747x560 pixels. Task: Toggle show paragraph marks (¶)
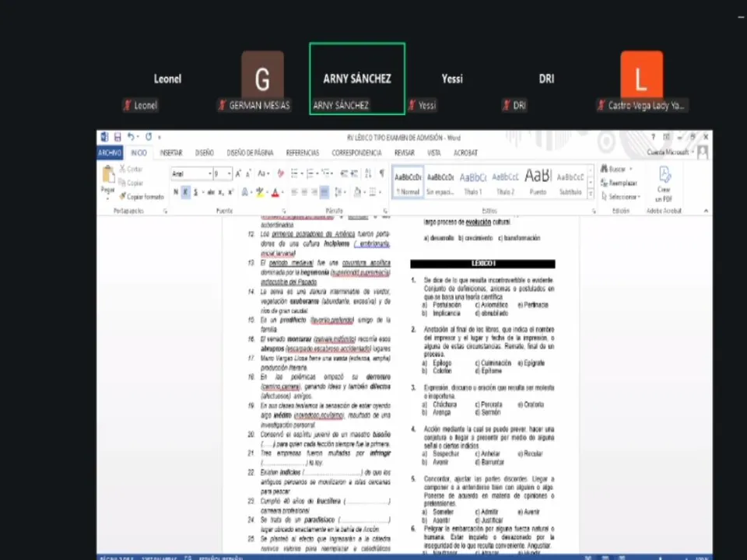381,173
